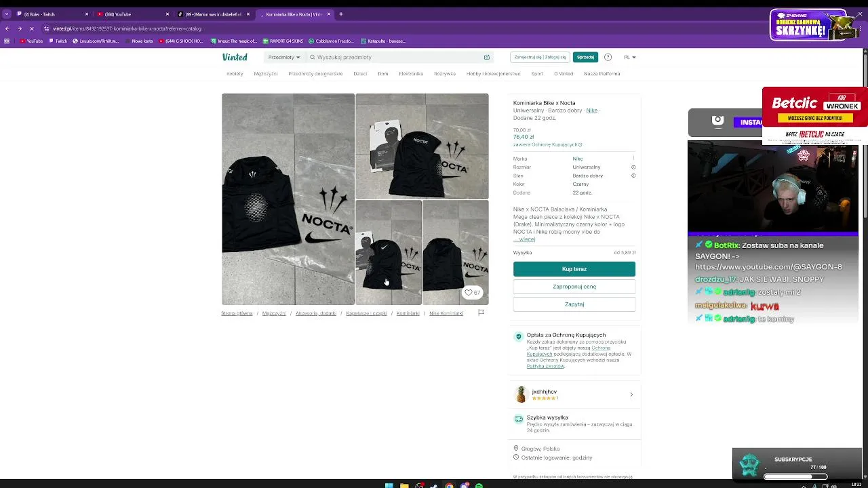The width and height of the screenshot is (868, 488).
Task: Open seller jxdhhjhcv profile chevron
Action: pos(631,394)
